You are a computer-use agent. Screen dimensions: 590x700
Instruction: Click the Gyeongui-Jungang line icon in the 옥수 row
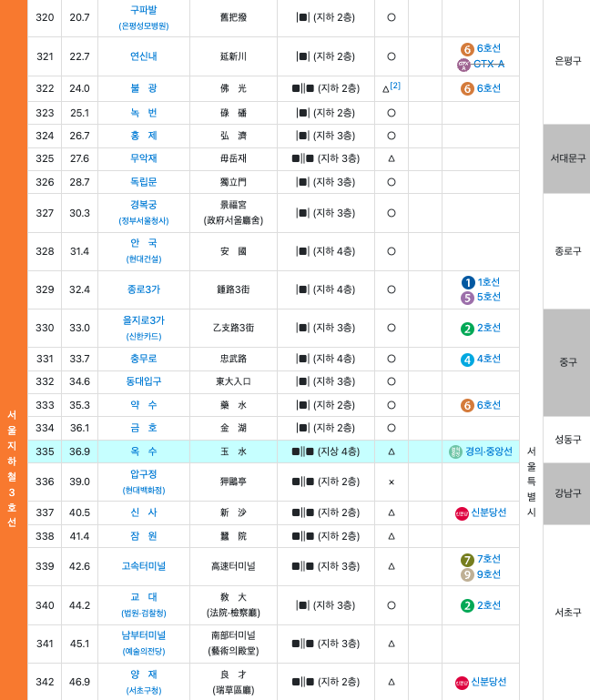[x=455, y=452]
